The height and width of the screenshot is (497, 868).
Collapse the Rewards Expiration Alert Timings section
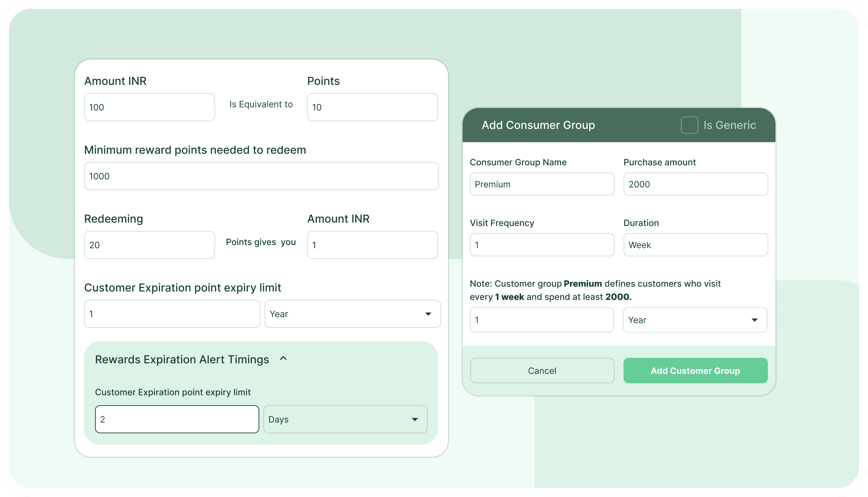pos(283,359)
